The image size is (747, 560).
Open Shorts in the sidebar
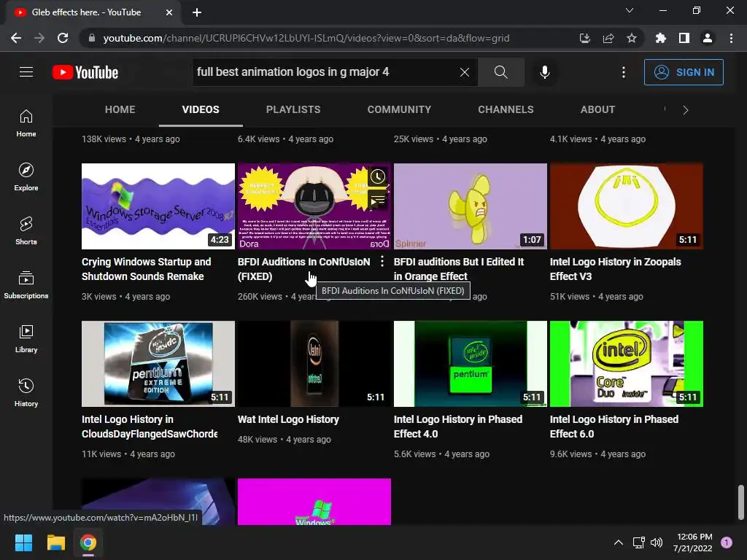coord(26,231)
